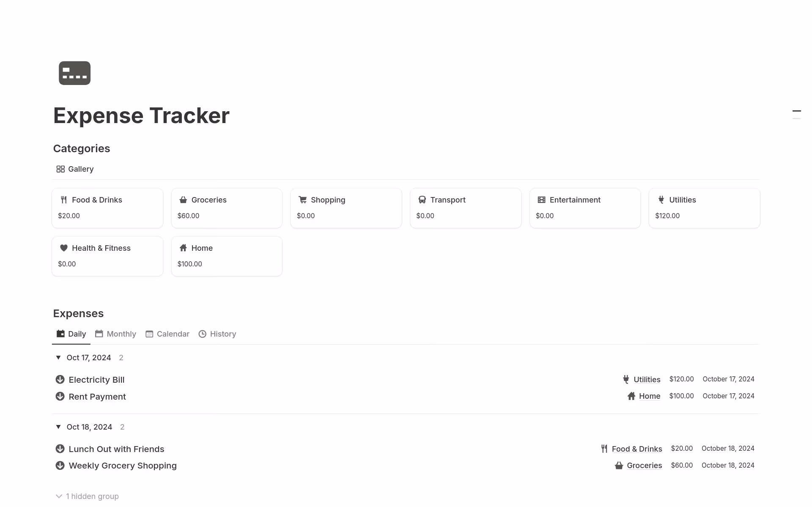Click the heart icon on Health & Fitness
This screenshot has width=812, height=507.
[64, 247]
